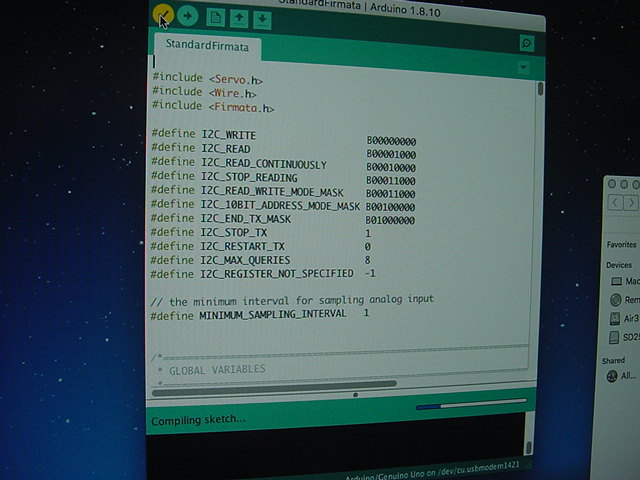Click the I2C_READ_CONTINUOUSLY text
The image size is (640, 480).
[264, 163]
